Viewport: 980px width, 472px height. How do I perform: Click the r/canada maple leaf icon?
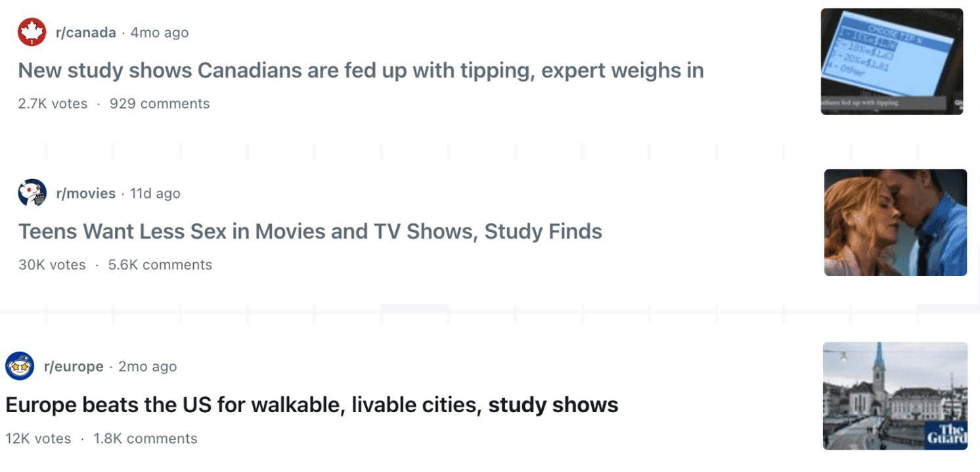(32, 32)
